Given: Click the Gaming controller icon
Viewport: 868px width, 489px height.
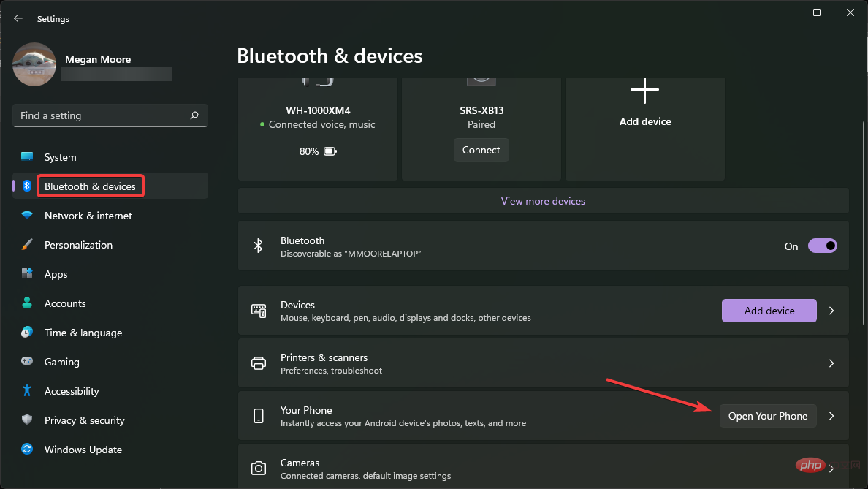Looking at the screenshot, I should (x=26, y=361).
